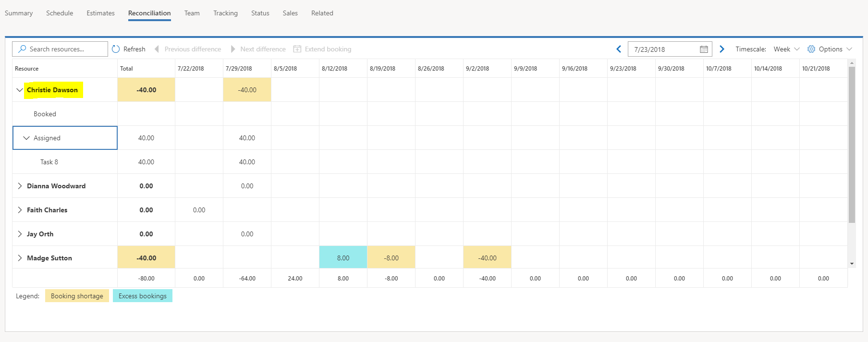Click the -64.00 footer total cell
This screenshot has width=868, height=342.
pos(247,278)
